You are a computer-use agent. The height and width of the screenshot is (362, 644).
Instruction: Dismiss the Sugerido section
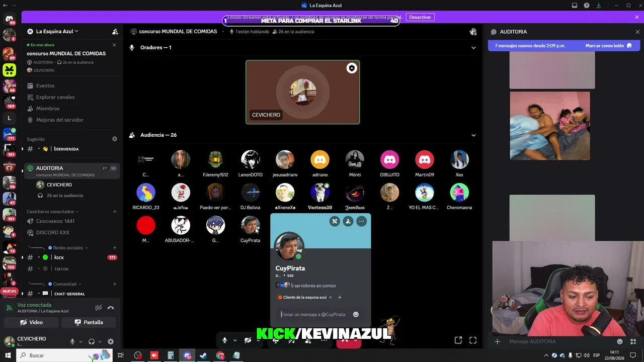[x=115, y=139]
